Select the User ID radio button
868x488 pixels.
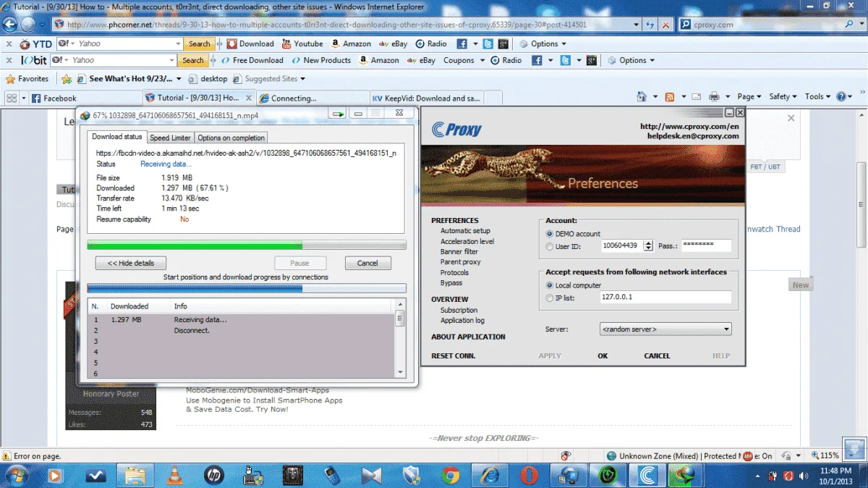550,247
